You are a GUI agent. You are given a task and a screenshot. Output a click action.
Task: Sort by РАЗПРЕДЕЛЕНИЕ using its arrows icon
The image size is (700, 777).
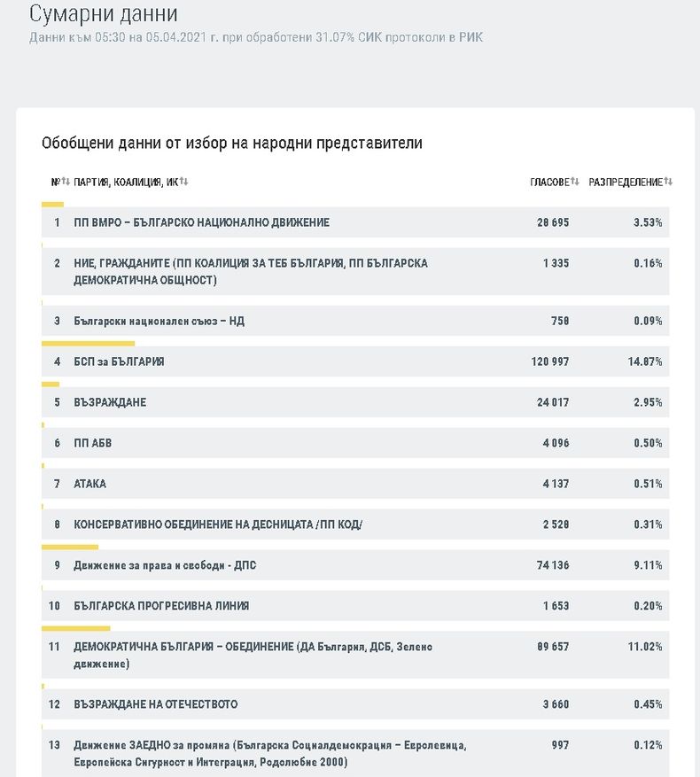[668, 182]
